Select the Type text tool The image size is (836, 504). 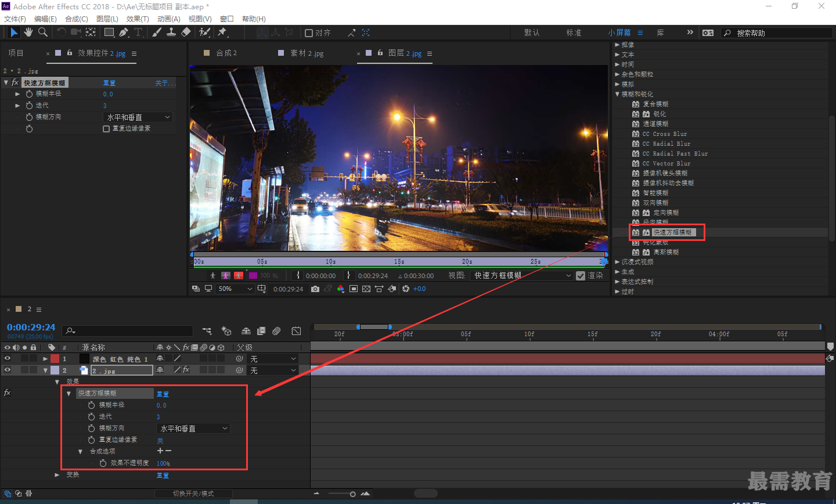tap(138, 33)
